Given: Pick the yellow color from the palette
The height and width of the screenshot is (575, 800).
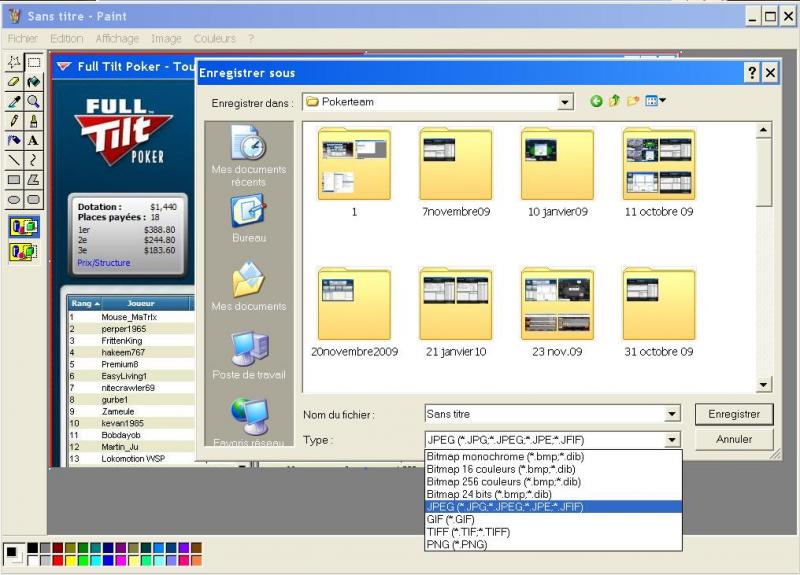Looking at the screenshot, I should [70, 561].
